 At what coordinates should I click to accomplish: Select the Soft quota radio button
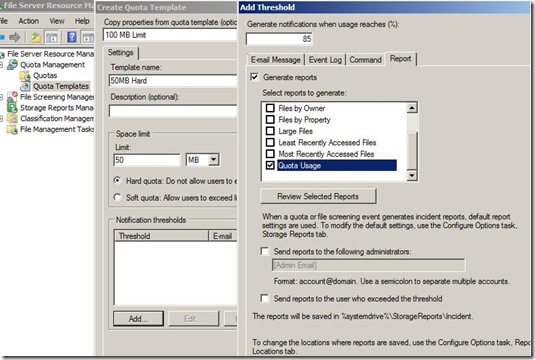[117, 197]
